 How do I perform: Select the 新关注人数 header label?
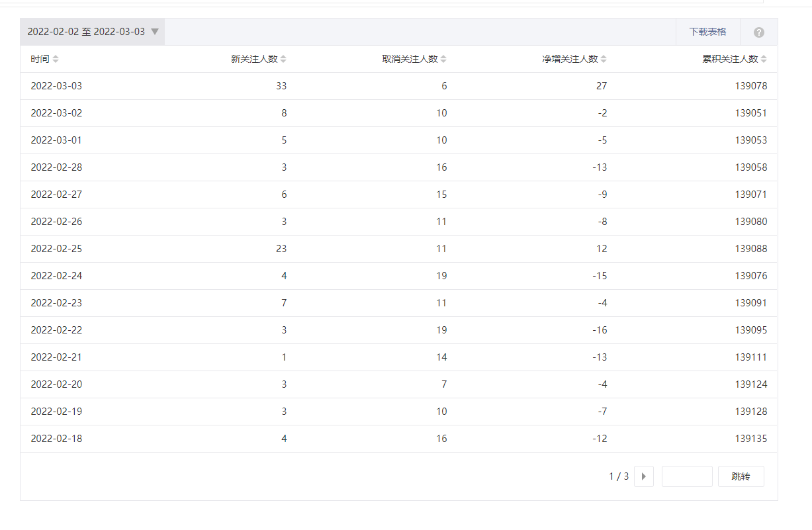click(254, 59)
